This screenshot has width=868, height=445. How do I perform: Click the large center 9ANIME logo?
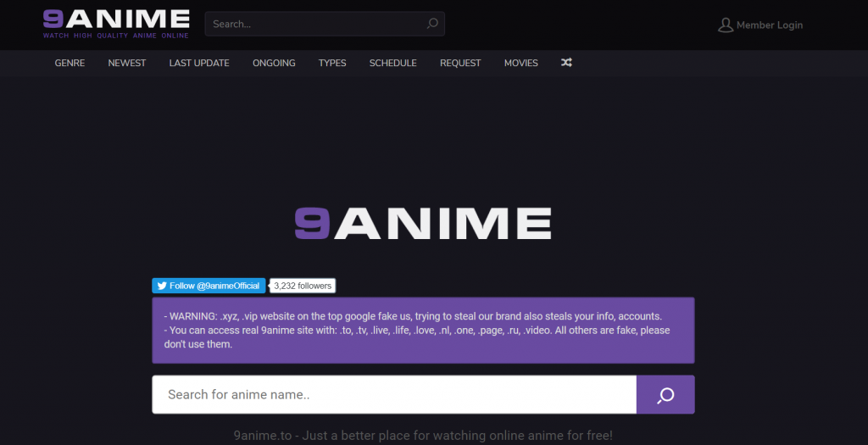pyautogui.click(x=423, y=223)
